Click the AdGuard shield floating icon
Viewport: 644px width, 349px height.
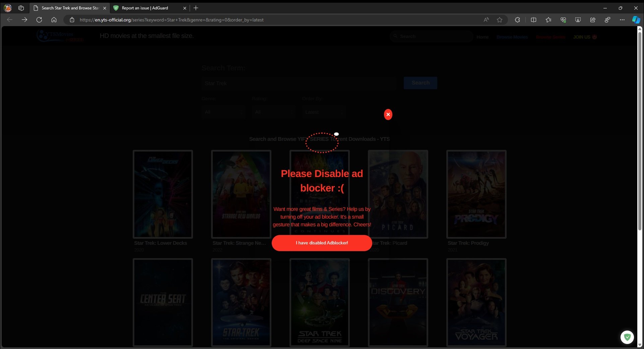pos(627,337)
